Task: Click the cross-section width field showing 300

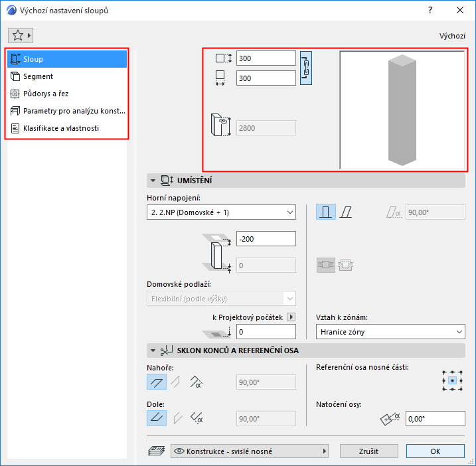Action: point(266,78)
